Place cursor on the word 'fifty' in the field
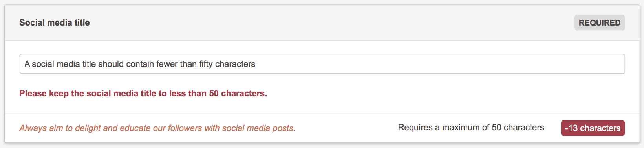 206,64
